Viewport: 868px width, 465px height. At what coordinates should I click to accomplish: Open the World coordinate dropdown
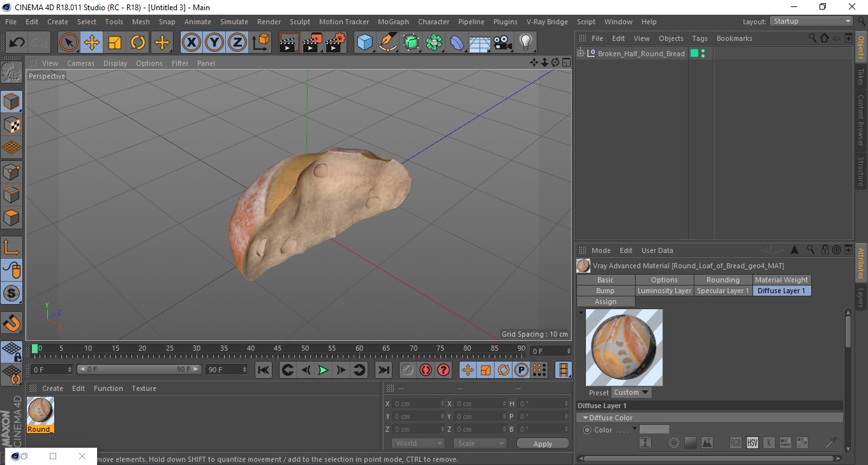coord(418,443)
